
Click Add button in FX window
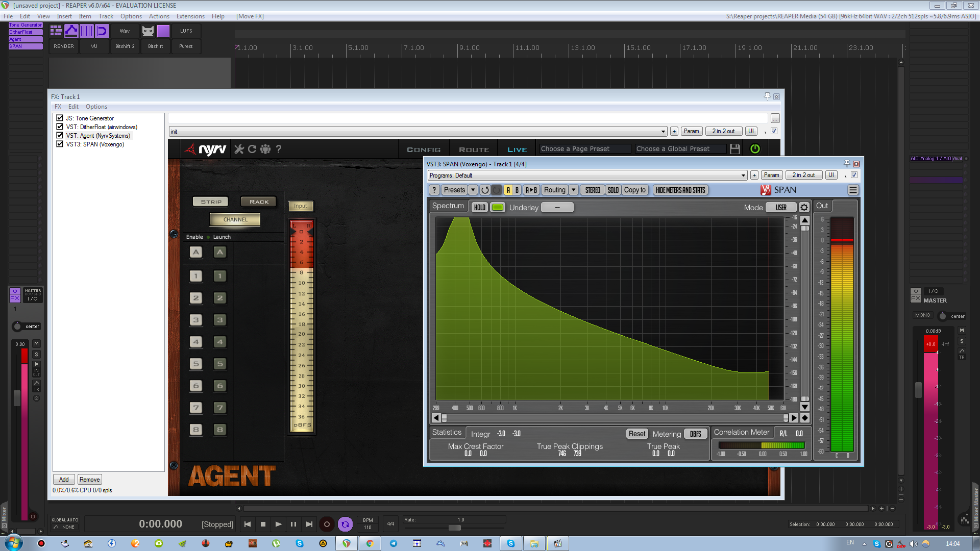64,480
